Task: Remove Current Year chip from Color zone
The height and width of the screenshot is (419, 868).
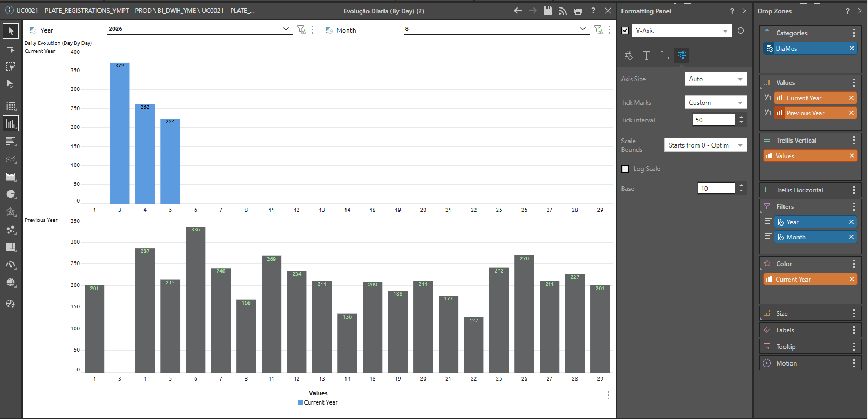Action: pyautogui.click(x=852, y=280)
